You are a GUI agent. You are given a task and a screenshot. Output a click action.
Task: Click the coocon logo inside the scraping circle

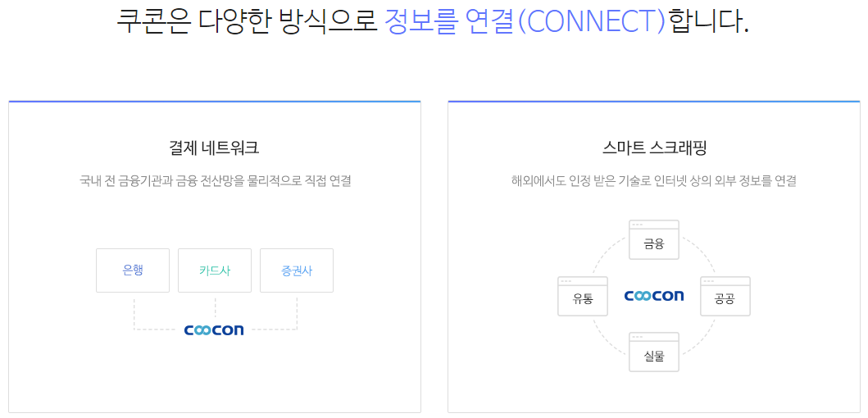[654, 296]
